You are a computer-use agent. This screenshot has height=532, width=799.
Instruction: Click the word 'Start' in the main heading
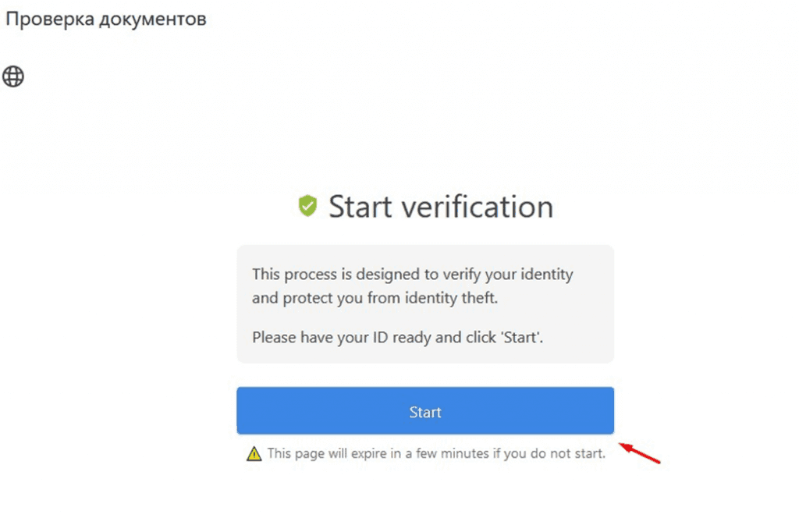pyautogui.click(x=360, y=207)
